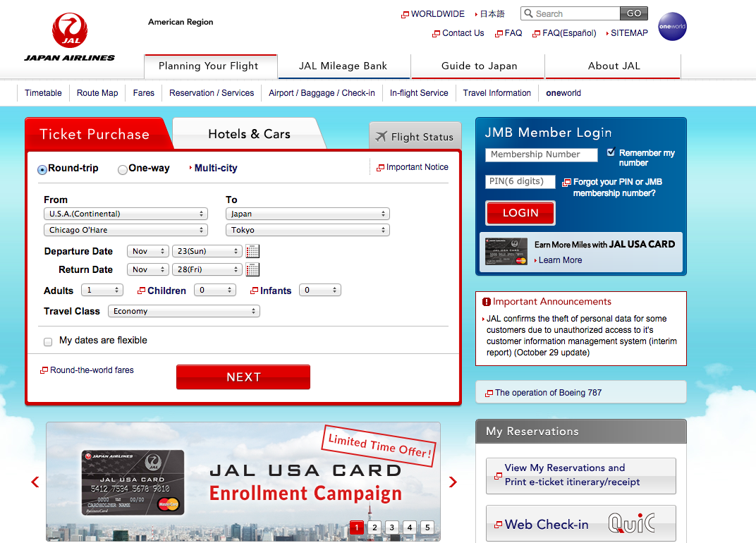This screenshot has height=543, width=756.
Task: Switch to Planning Your Flight tab
Action: (211, 66)
